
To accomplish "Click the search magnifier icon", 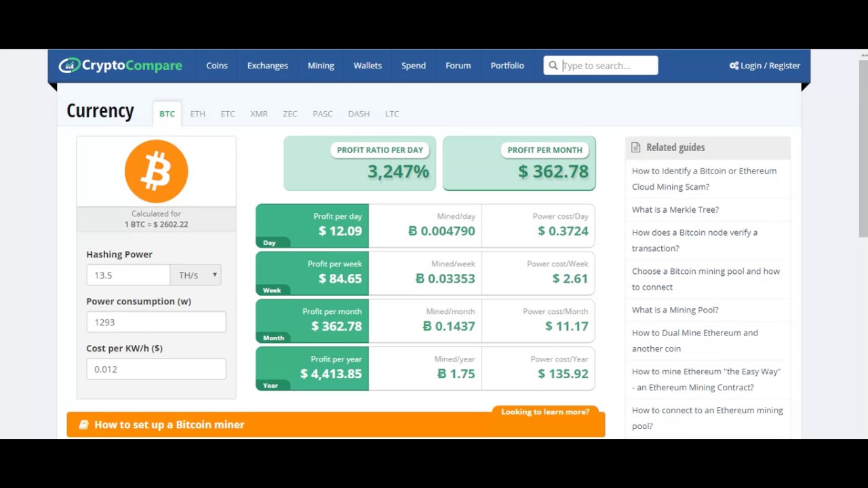I will tap(553, 65).
